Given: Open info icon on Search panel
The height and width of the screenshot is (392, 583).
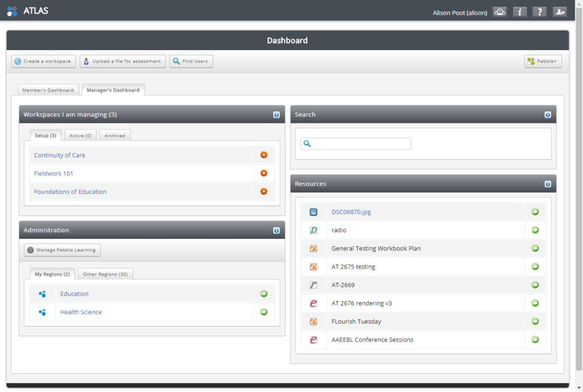Looking at the screenshot, I should tap(548, 115).
